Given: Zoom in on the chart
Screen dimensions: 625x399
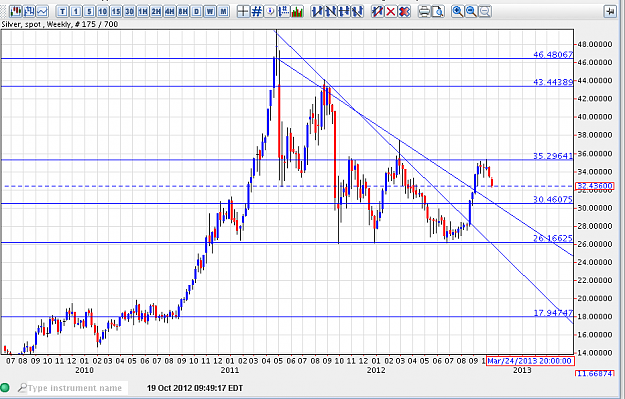Looking at the screenshot, I should tap(458, 12).
